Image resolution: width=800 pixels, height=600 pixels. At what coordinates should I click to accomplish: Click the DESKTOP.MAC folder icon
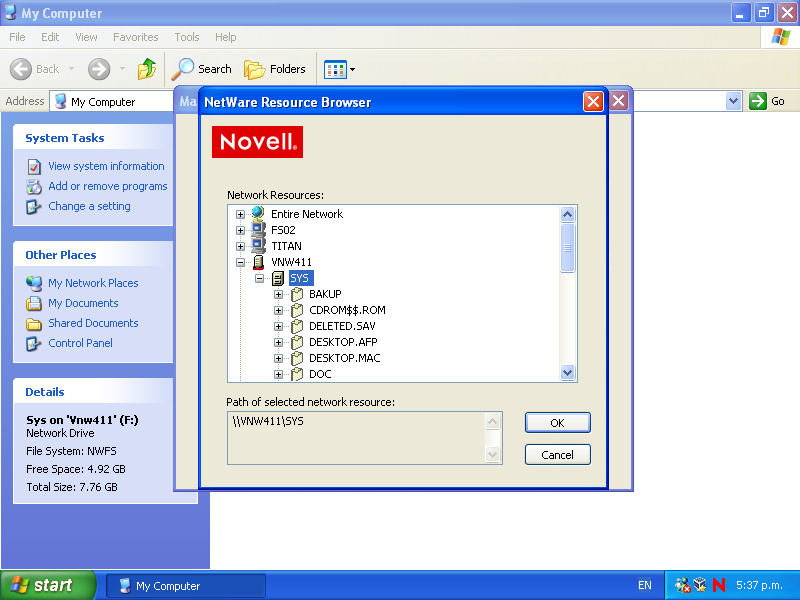[x=297, y=358]
